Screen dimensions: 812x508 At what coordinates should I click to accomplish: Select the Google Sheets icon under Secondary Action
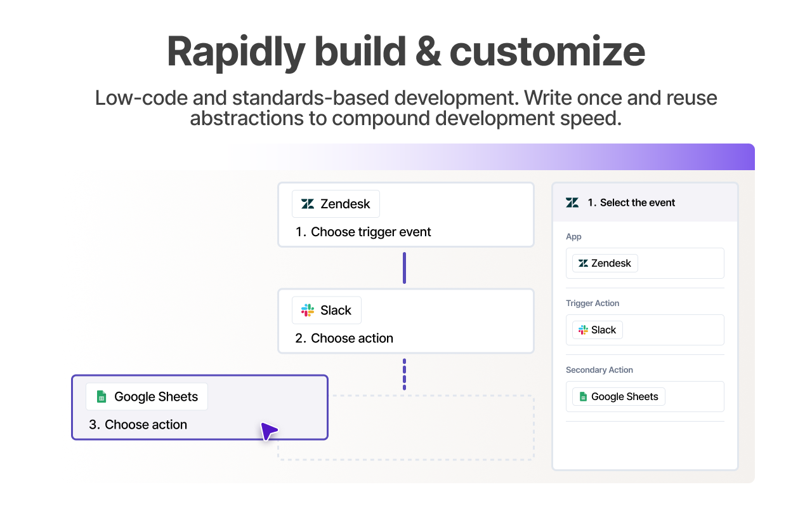tap(582, 397)
